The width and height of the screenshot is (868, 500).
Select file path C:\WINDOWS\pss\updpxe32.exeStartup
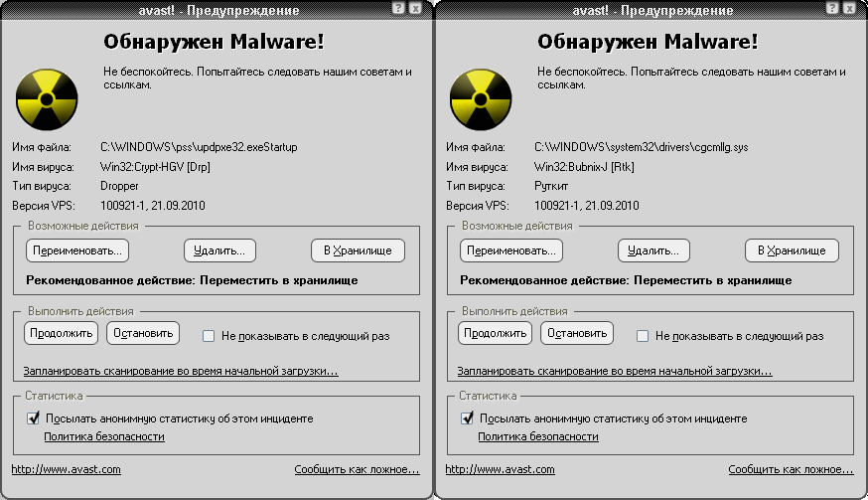coord(199,147)
